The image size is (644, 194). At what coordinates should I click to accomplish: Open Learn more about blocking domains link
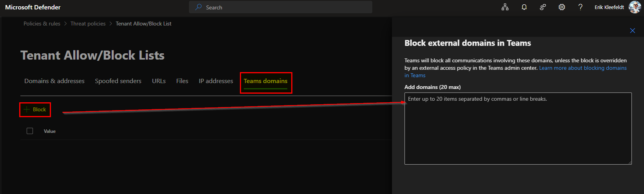point(582,68)
